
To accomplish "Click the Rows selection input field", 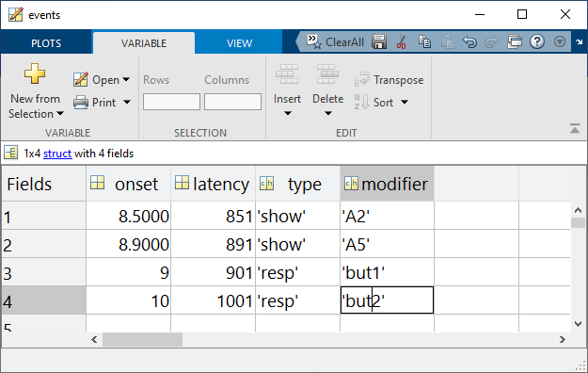I will [171, 102].
